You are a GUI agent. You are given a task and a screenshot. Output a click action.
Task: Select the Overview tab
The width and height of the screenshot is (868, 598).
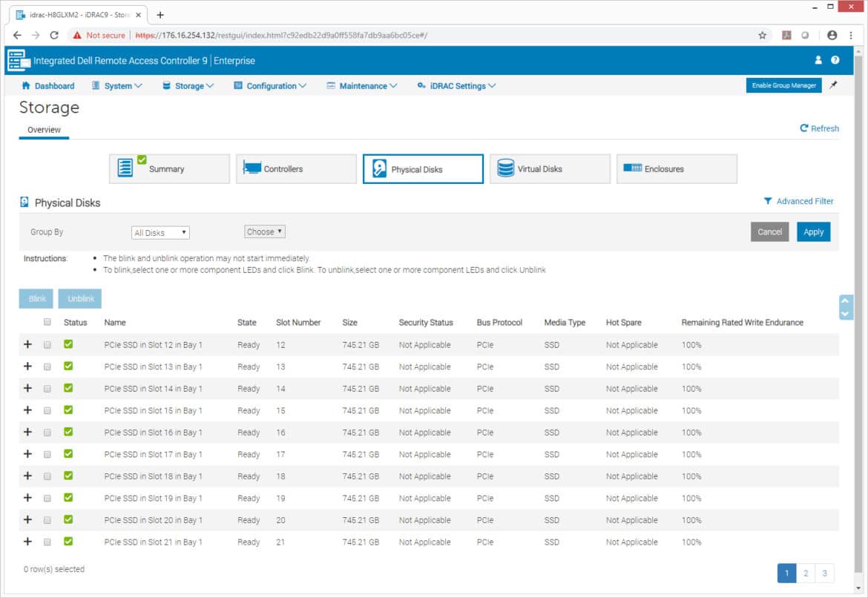click(44, 130)
